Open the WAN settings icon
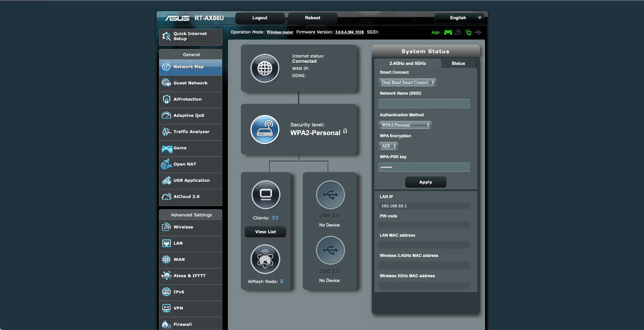Image resolution: width=644 pixels, height=330 pixels. (x=166, y=260)
